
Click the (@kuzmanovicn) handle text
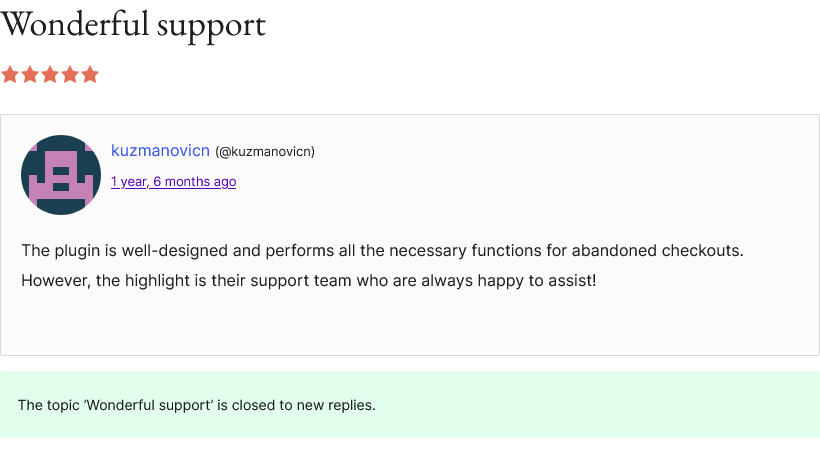coord(265,152)
